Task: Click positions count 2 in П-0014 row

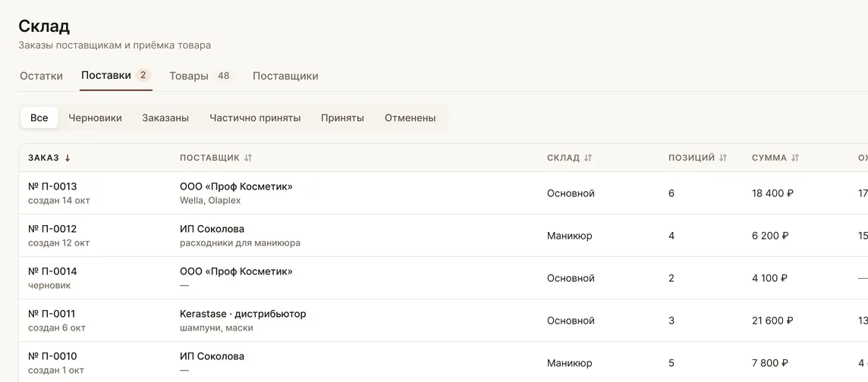Action: [671, 279]
